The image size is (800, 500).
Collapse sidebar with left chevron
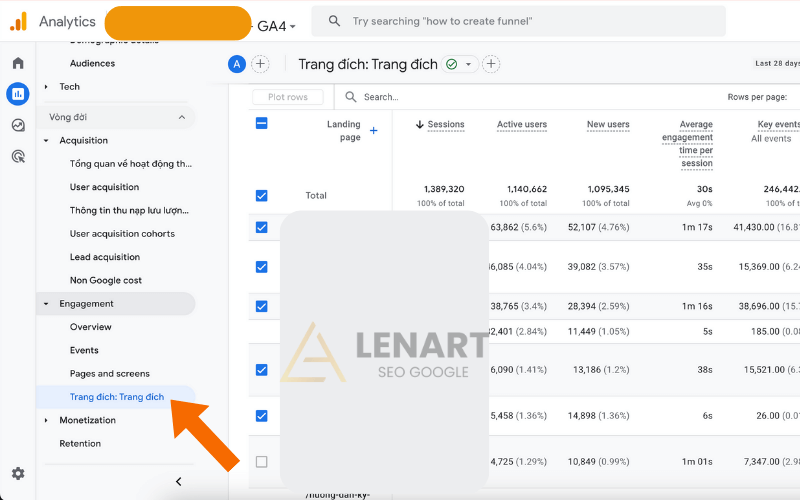click(179, 481)
